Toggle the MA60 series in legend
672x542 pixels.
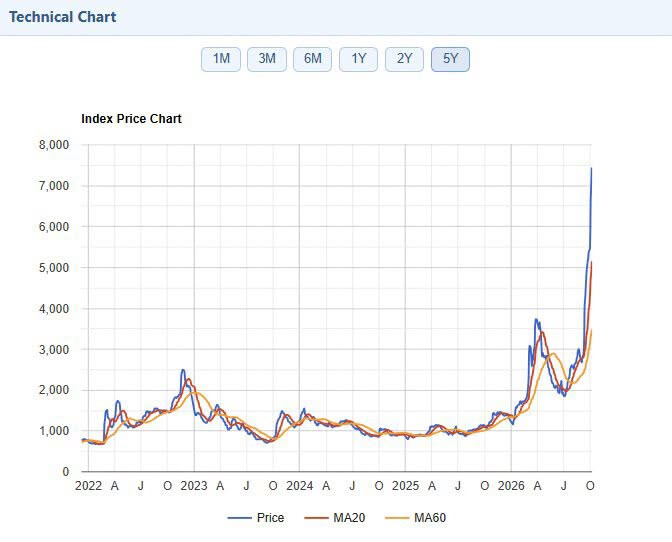[x=416, y=518]
